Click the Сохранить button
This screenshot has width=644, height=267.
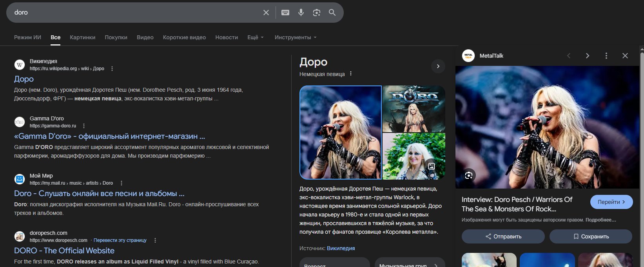coord(591,236)
